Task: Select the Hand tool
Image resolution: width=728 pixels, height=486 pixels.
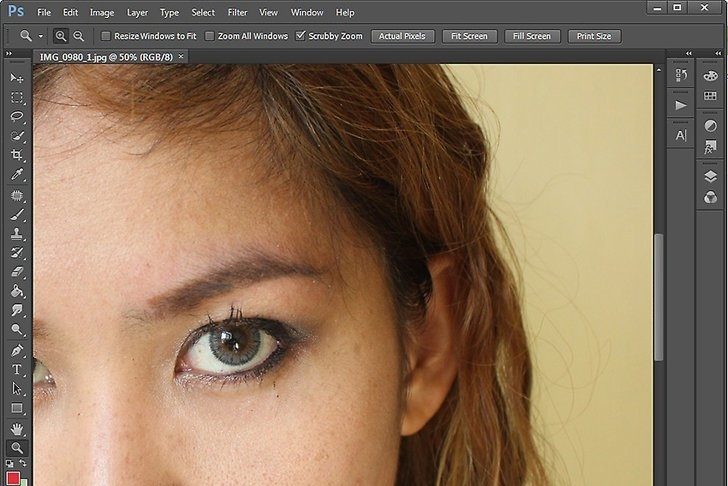Action: coord(16,428)
